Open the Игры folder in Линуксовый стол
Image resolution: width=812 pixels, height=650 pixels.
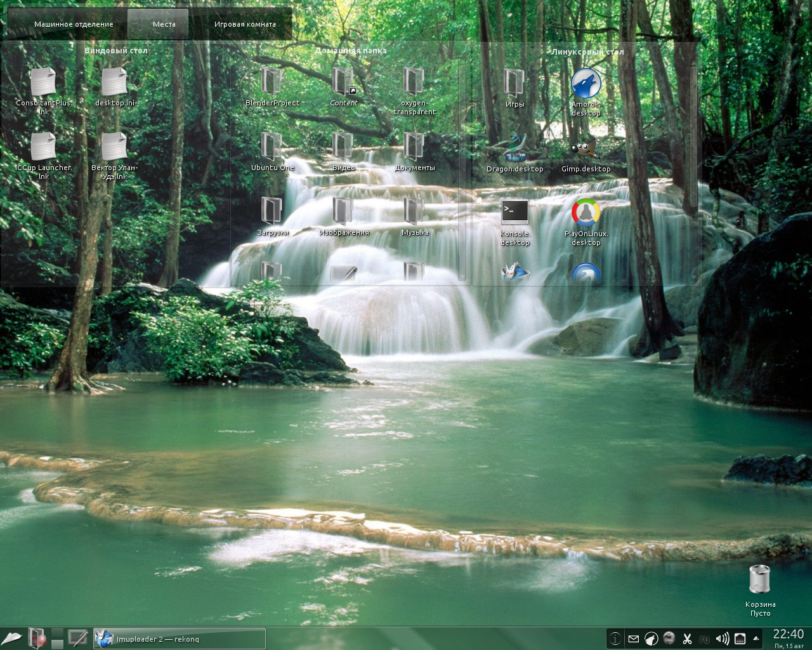(514, 81)
